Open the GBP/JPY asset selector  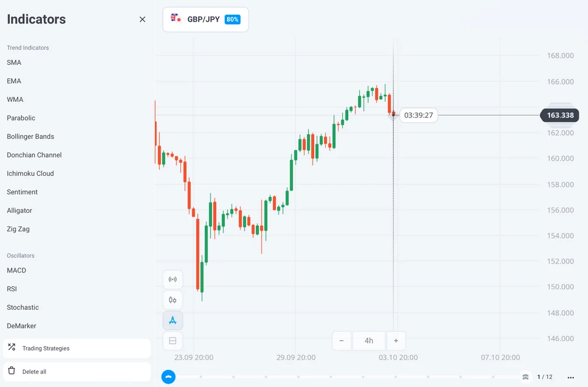tap(205, 19)
